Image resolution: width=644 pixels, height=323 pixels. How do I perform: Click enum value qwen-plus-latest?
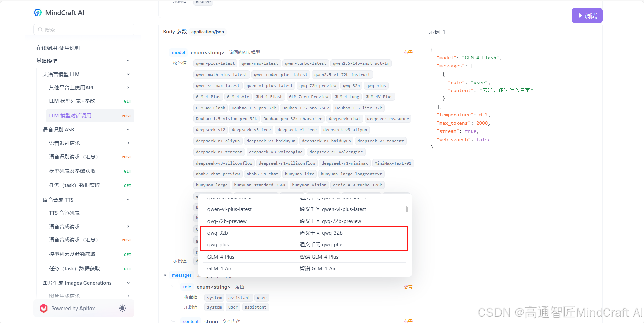click(215, 63)
